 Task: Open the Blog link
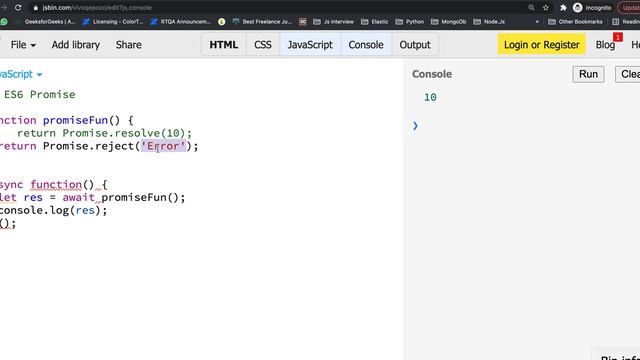click(x=605, y=45)
